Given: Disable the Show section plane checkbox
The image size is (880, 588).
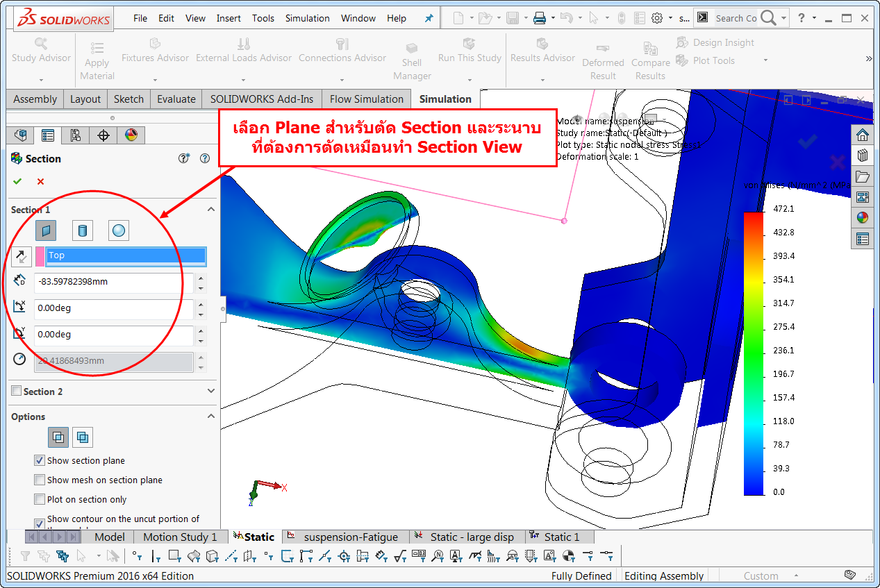Looking at the screenshot, I should click(40, 460).
